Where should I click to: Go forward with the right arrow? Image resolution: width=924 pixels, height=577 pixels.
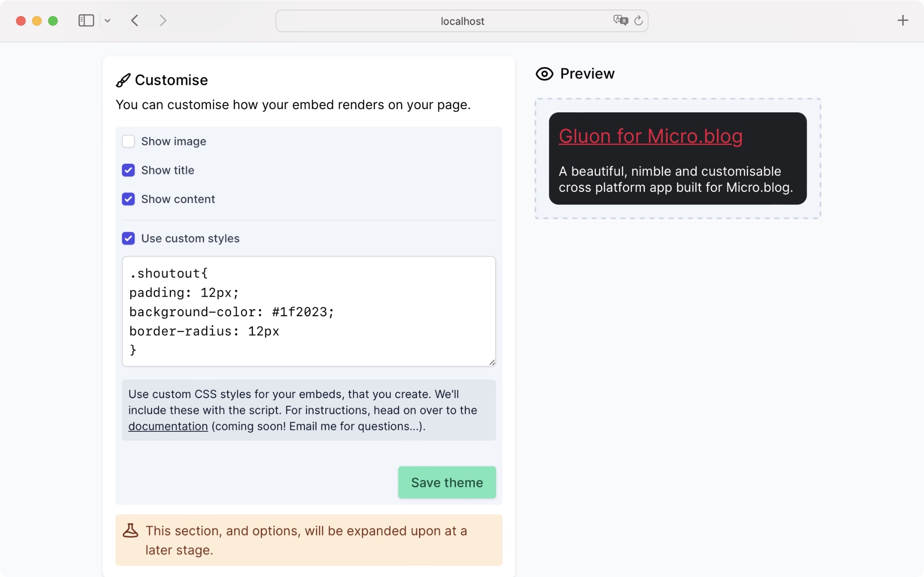coord(163,21)
